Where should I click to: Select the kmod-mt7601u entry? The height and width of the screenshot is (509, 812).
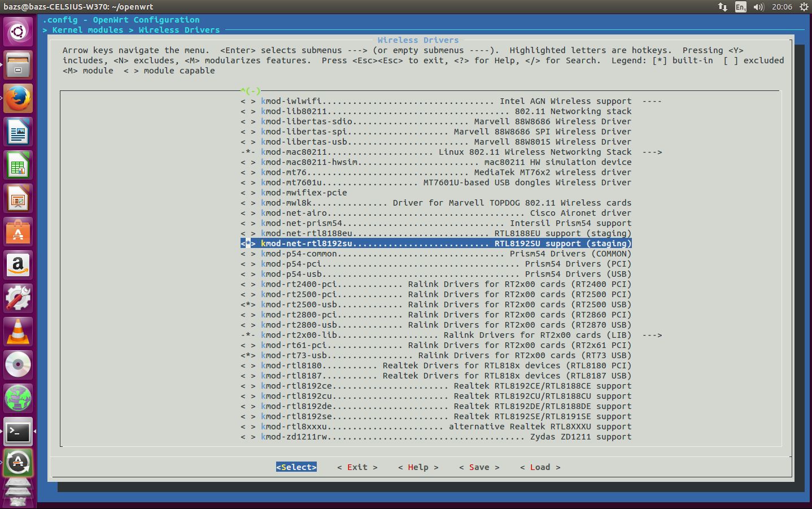pyautogui.click(x=436, y=182)
